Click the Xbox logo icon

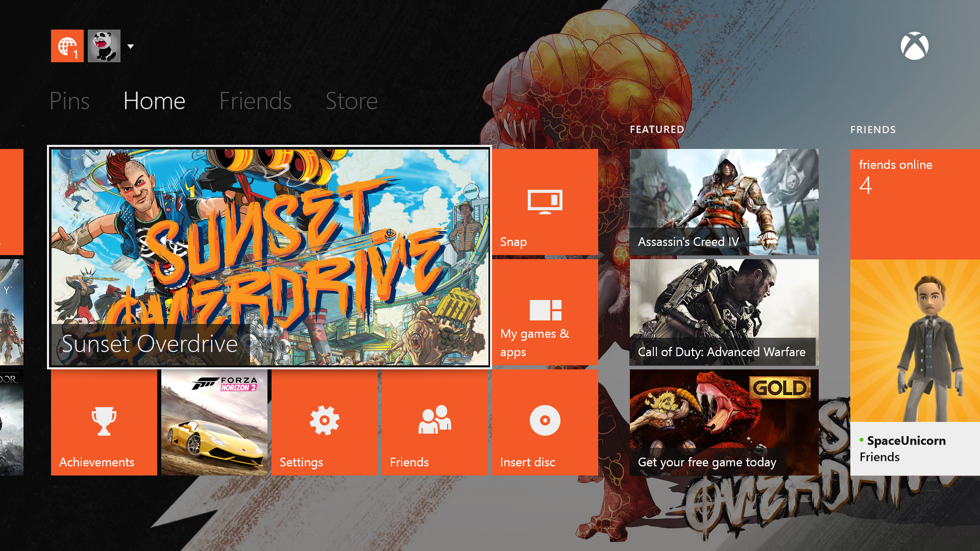pos(915,46)
